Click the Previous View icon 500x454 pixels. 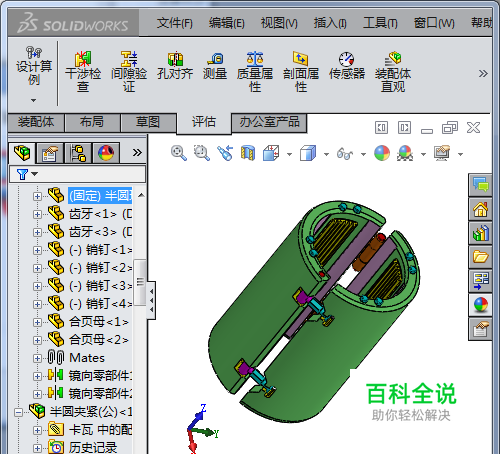click(x=225, y=153)
